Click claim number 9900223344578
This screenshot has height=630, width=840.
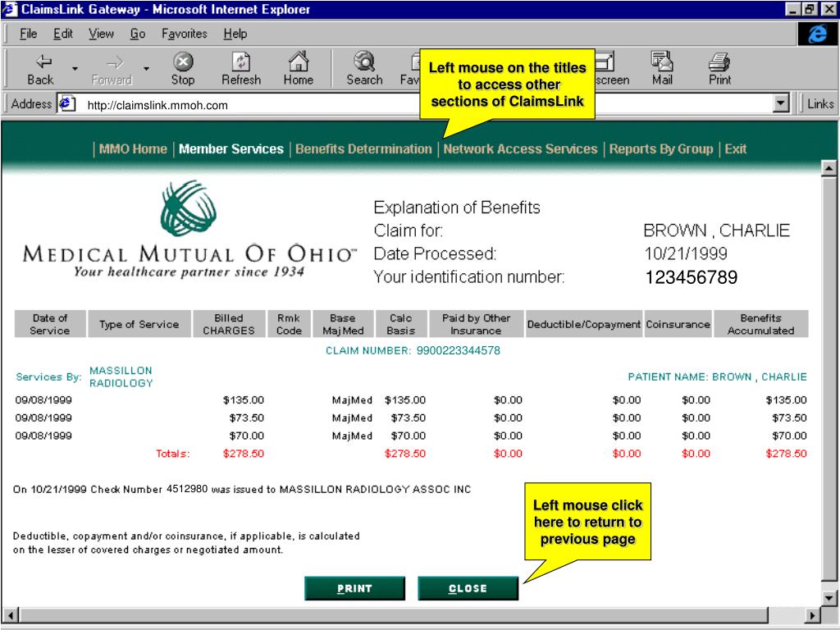point(458,350)
